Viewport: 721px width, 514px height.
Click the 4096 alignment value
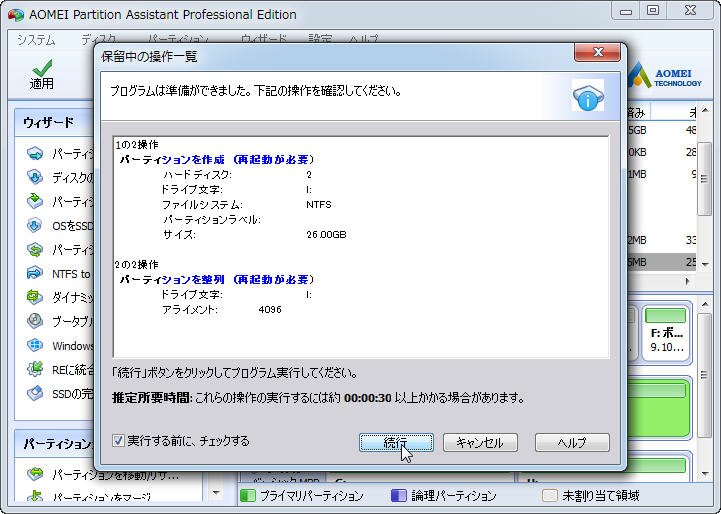click(x=270, y=309)
